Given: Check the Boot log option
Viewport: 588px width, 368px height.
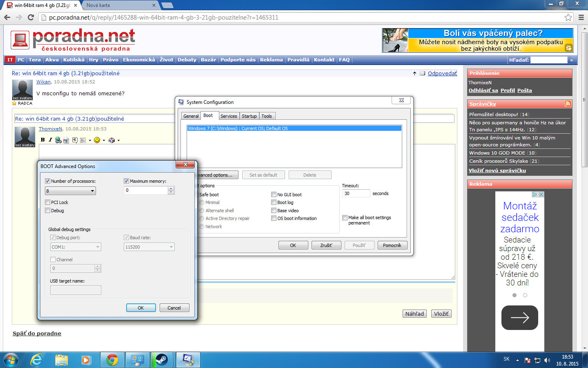Looking at the screenshot, I should [x=274, y=202].
